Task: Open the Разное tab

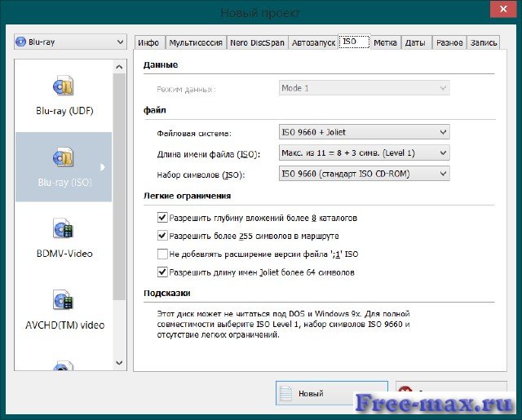Action: coord(449,43)
